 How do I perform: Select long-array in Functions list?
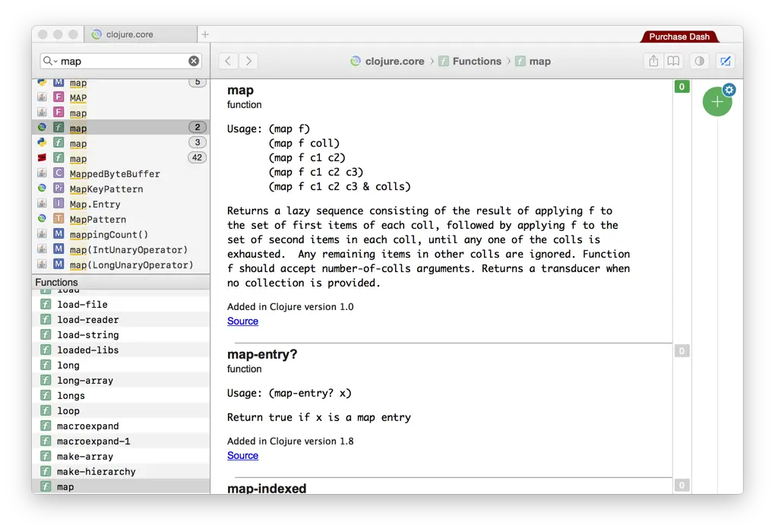[121, 380]
